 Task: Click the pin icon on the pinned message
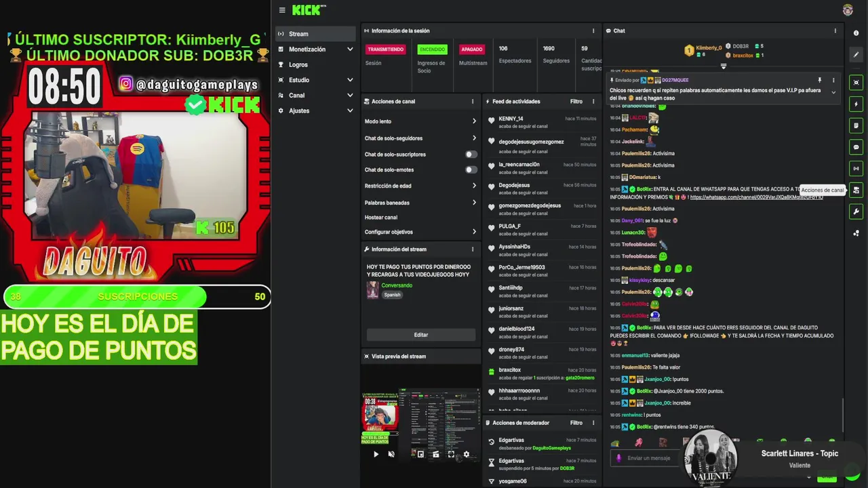(x=819, y=80)
